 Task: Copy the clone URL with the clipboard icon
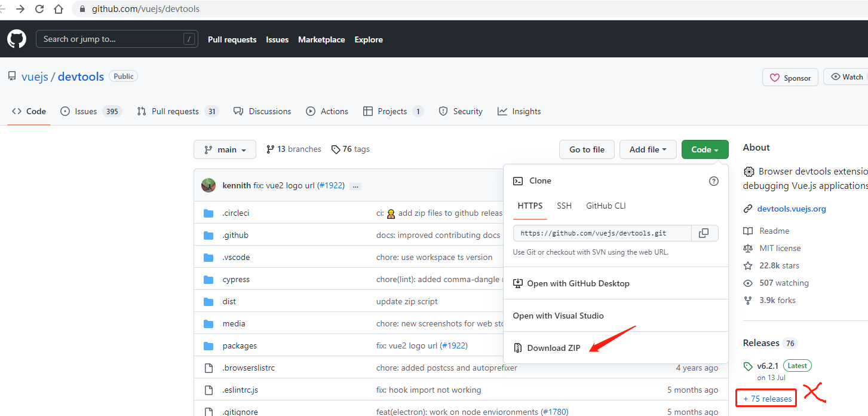[x=704, y=233]
